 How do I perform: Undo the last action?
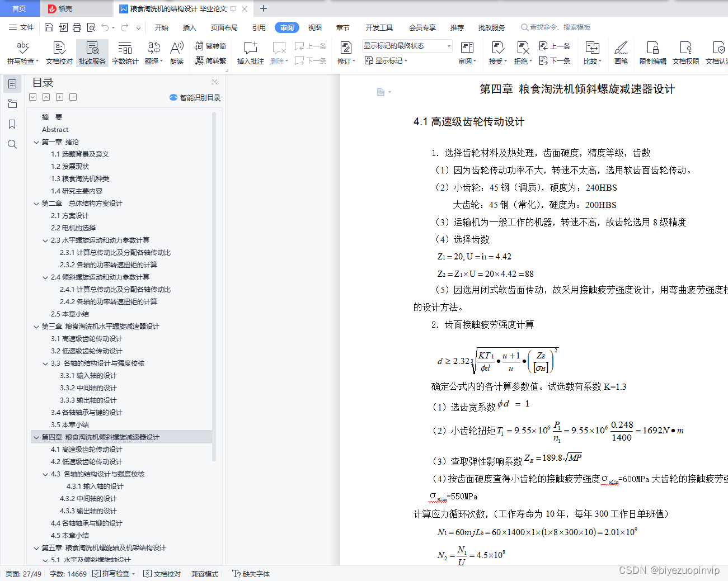(105, 27)
